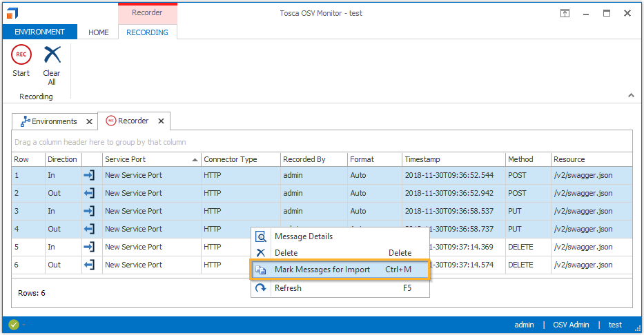Open the ENVIRONMENT tab
The image size is (644, 335).
click(x=39, y=32)
